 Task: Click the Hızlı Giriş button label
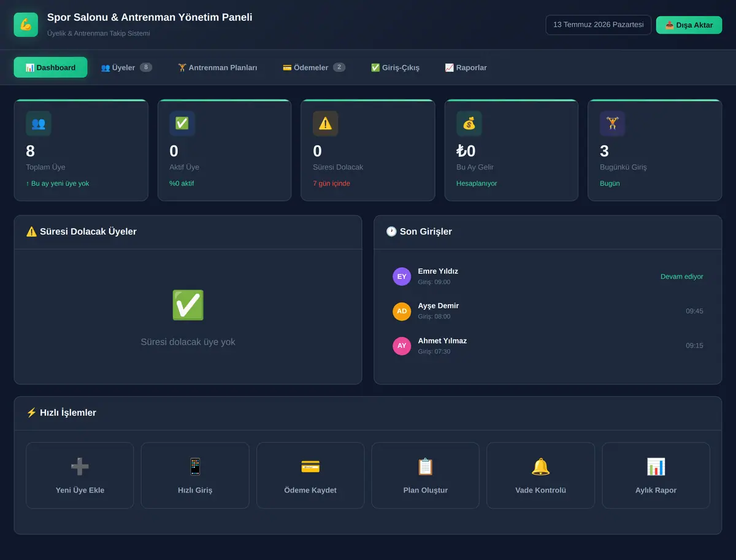pos(195,490)
